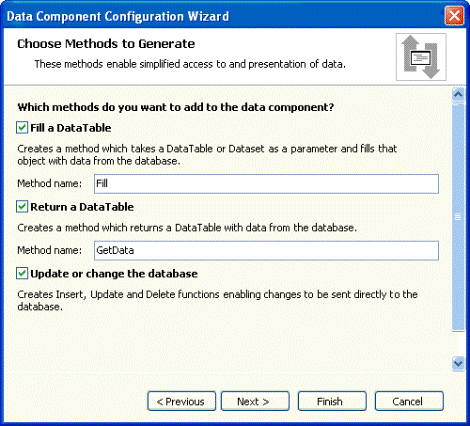Click the empty scrollbar track below the thumb
470x426 pixels.
click(x=458, y=344)
